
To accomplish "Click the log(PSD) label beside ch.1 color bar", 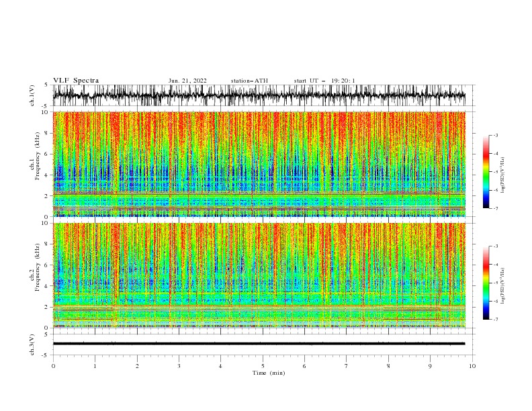I will (x=502, y=175).
